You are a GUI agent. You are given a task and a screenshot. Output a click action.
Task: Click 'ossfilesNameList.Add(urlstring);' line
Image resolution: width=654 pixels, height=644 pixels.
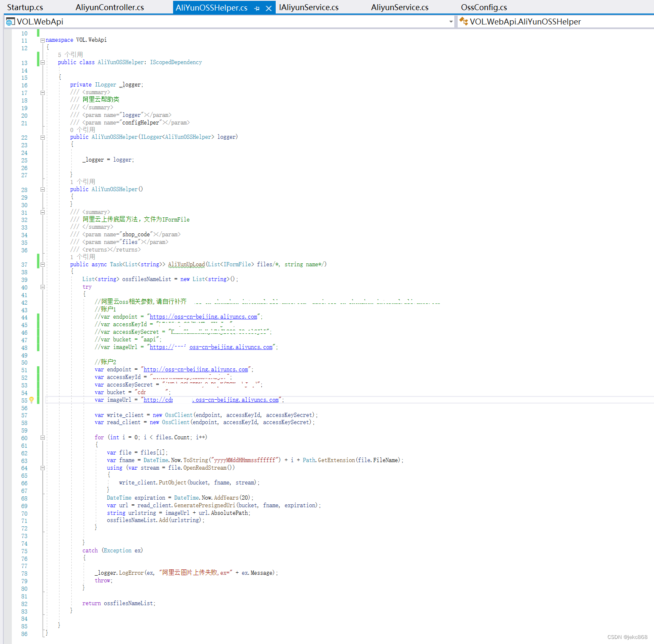(x=156, y=520)
